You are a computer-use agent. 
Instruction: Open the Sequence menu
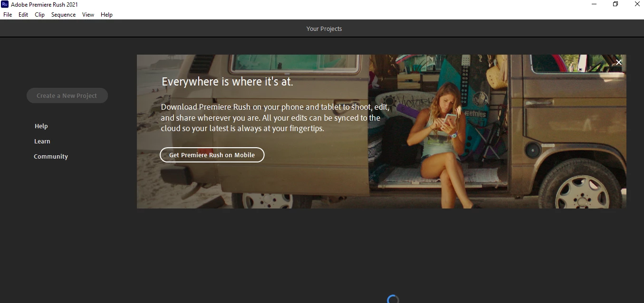pyautogui.click(x=63, y=15)
